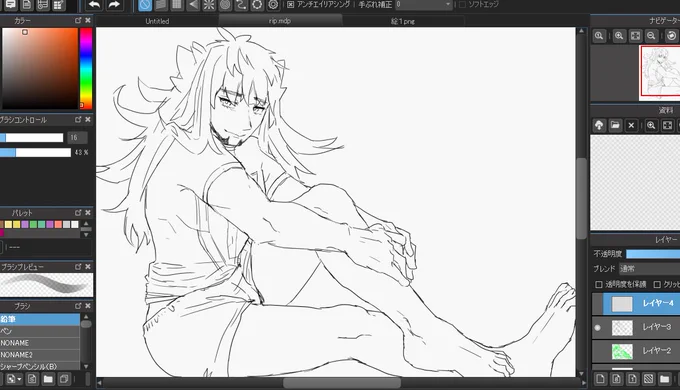The image size is (680, 390).
Task: Select layer レイヤー4 in the layer list
Action: (641, 304)
